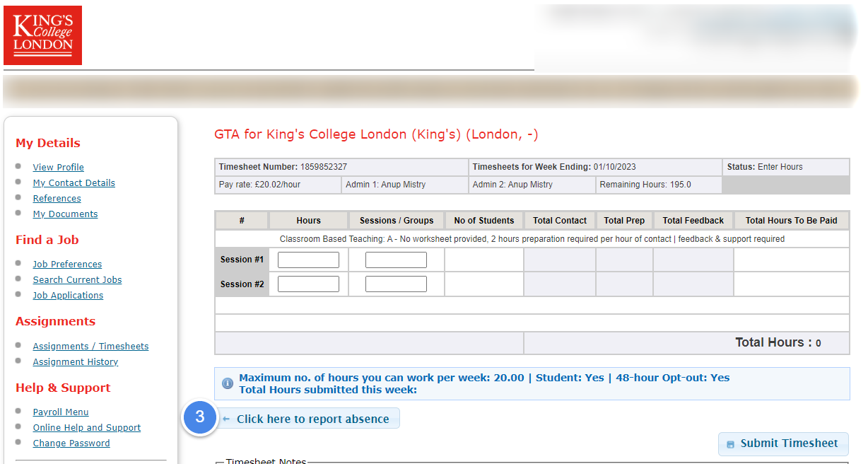Focus the Session #1 Sessions / Groups field
Screen dimensions: 868x464
396,260
